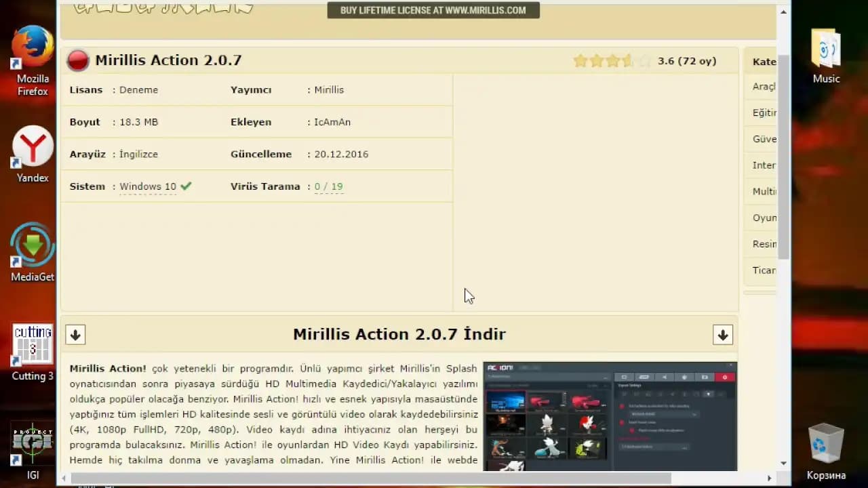The height and width of the screenshot is (488, 868).
Task: Click the star rating for Mirillis Action
Action: (x=611, y=61)
